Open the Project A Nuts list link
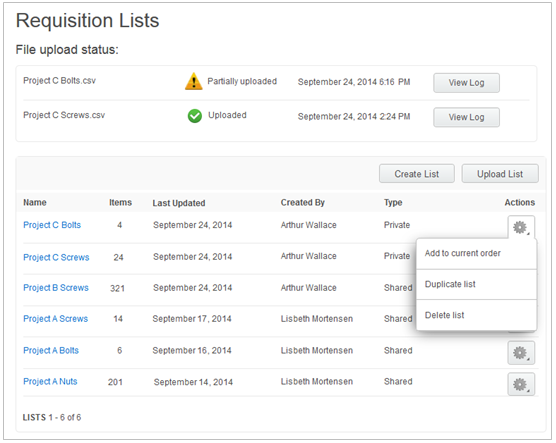This screenshot has height=443, width=556. 50,381
